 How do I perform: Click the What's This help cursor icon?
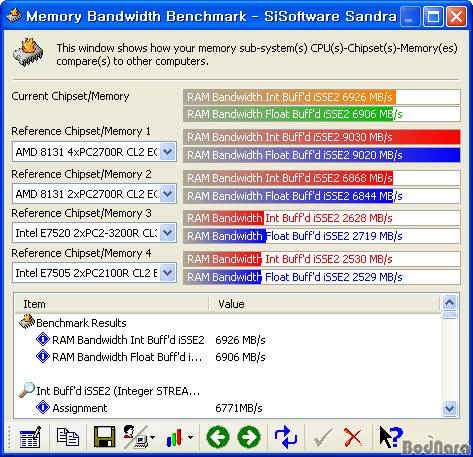tap(391, 437)
